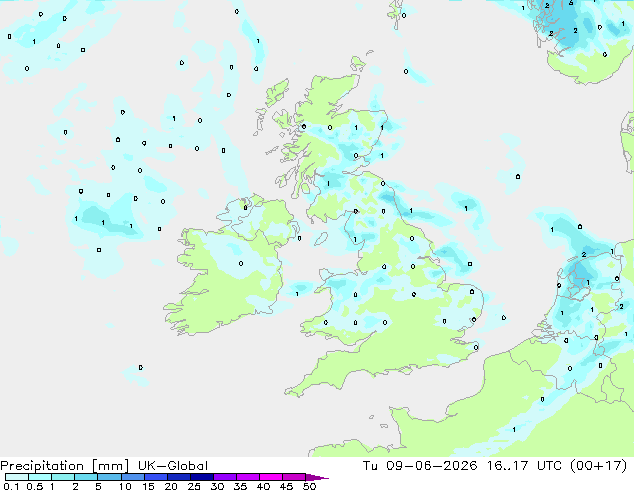
Task: Click the date '09-06-2026' in the footer
Action: click(x=431, y=466)
